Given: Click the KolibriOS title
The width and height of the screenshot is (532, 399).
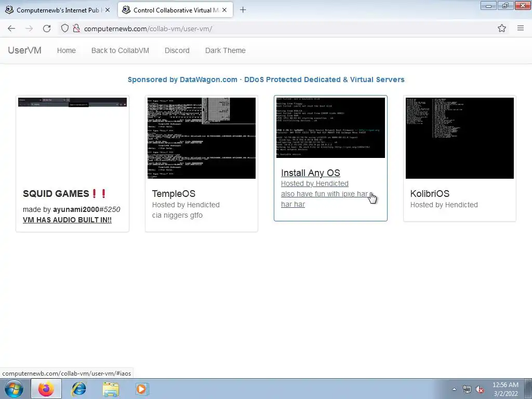Looking at the screenshot, I should tap(430, 194).
